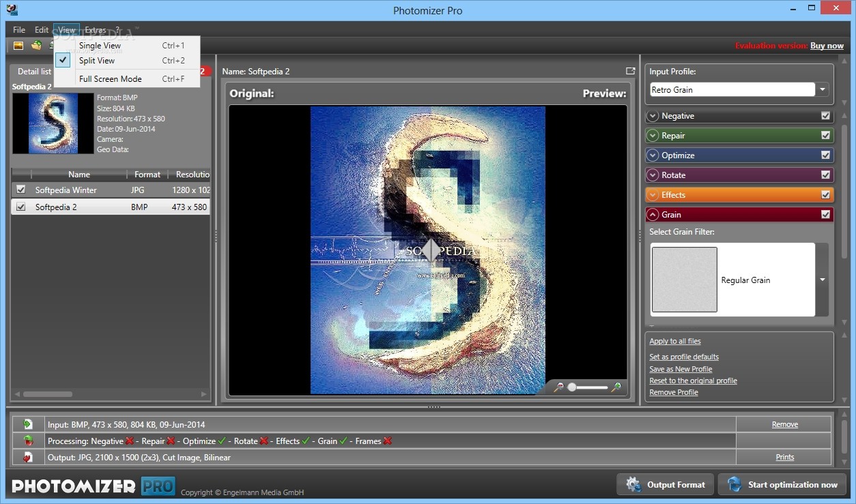Click the Regular Grain texture preview
Screen dimensions: 856x504
click(x=684, y=280)
